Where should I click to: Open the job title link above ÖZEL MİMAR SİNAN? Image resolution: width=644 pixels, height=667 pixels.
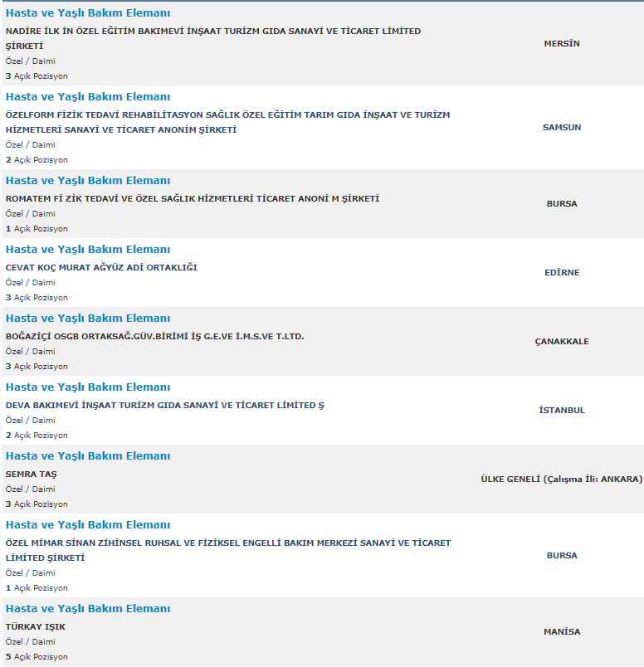[88, 525]
